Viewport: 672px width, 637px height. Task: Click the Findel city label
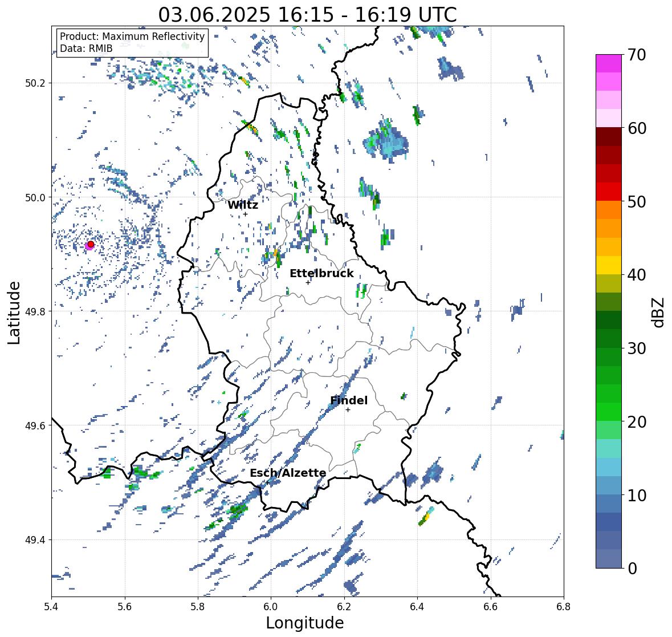pyautogui.click(x=349, y=400)
